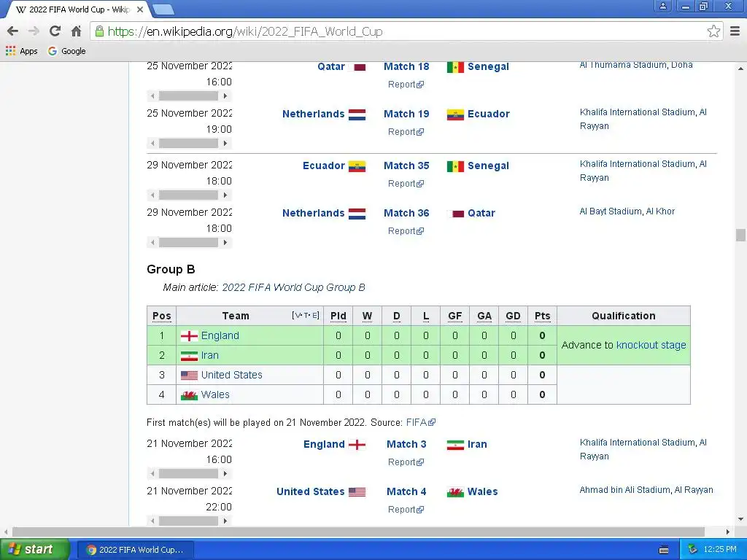Click the page horizontal scrollbar right arrow
Image resolution: width=747 pixels, height=560 pixels.
coord(727,532)
